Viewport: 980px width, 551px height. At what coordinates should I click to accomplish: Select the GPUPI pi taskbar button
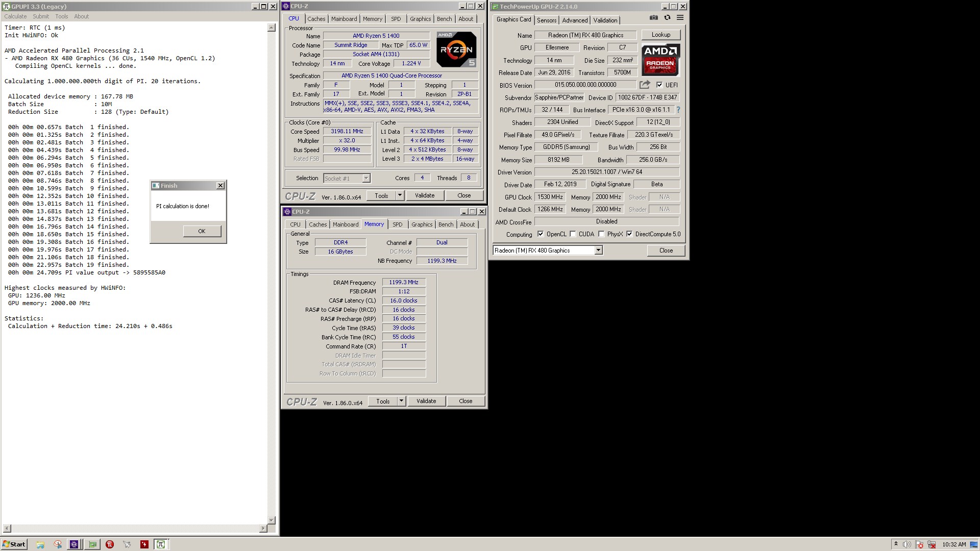point(161,544)
